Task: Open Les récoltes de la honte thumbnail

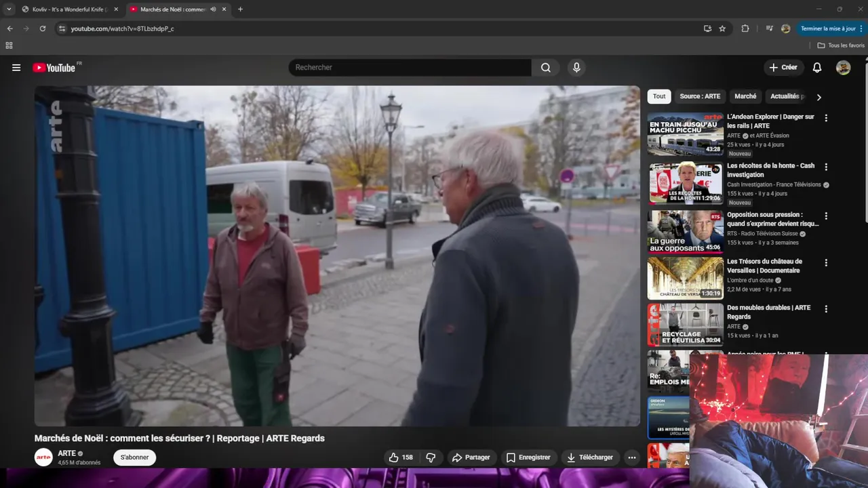Action: [x=685, y=183]
